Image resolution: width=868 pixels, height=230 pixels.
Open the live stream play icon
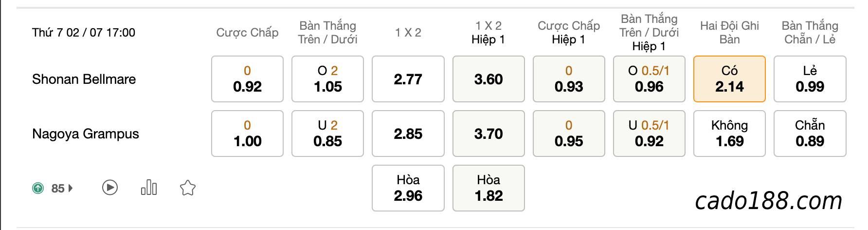[110, 188]
